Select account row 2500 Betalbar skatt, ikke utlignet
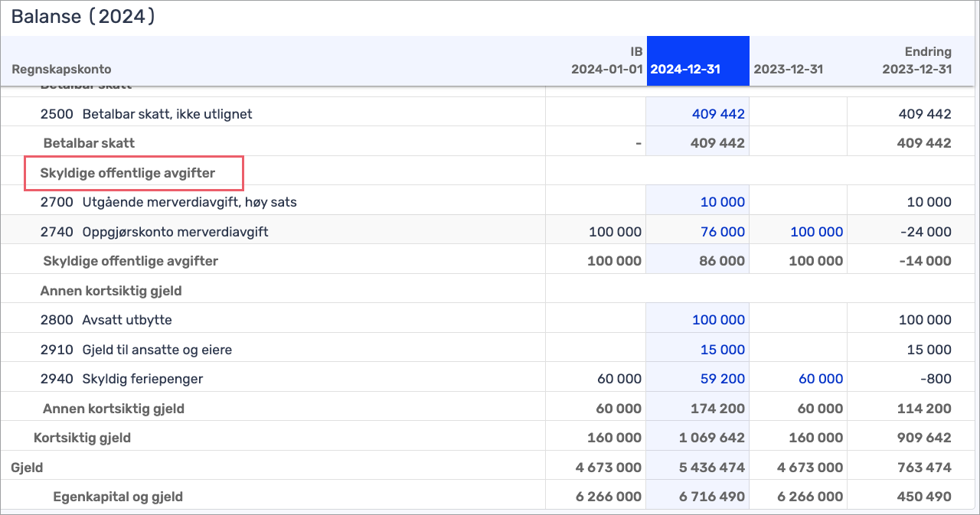The height and width of the screenshot is (515, 980). pyautogui.click(x=146, y=114)
